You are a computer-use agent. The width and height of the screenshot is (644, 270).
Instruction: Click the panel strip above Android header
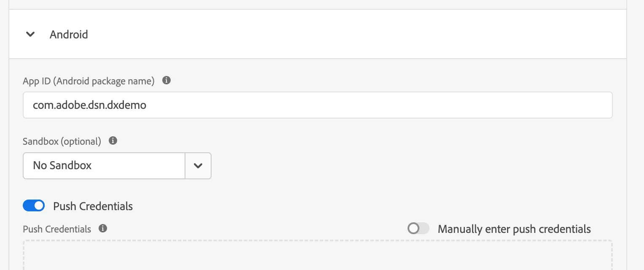(317, 4)
